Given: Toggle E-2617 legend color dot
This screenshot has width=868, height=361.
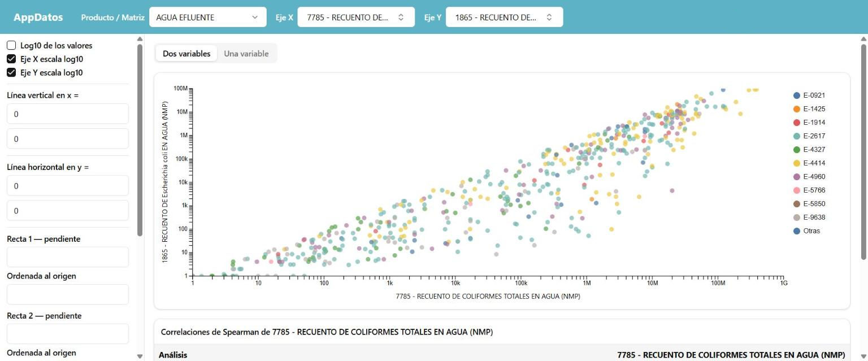Looking at the screenshot, I should pyautogui.click(x=797, y=136).
